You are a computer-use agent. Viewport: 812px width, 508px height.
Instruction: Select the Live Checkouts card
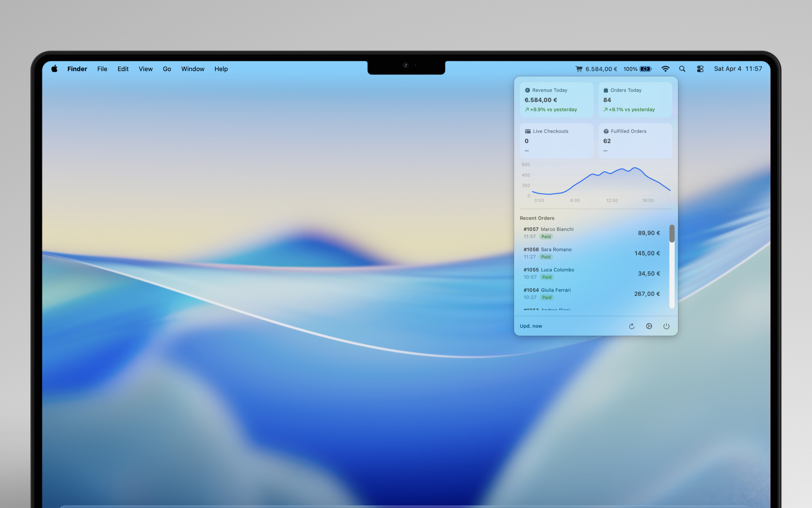tap(557, 141)
